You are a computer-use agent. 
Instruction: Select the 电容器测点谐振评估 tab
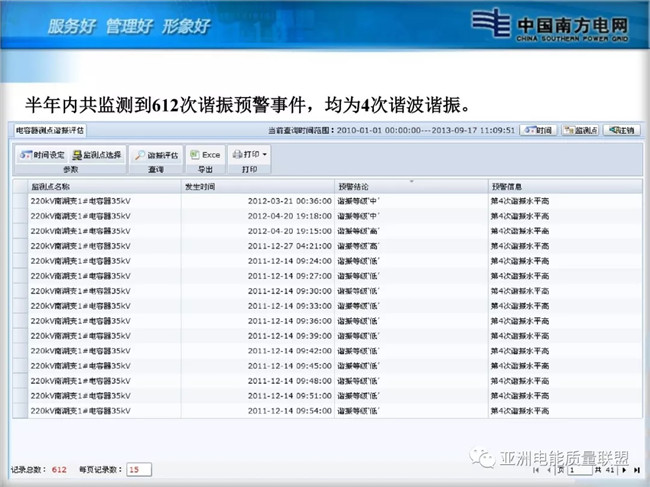point(49,130)
